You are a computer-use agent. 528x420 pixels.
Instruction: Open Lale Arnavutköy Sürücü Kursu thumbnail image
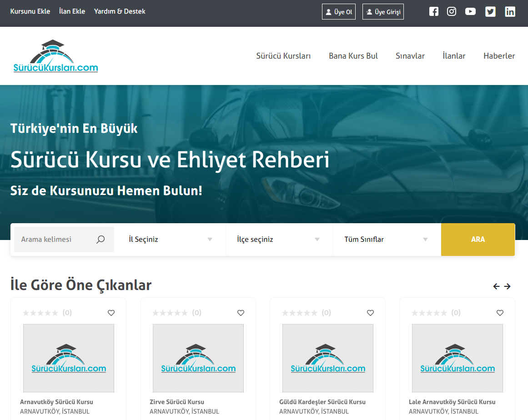pos(458,358)
